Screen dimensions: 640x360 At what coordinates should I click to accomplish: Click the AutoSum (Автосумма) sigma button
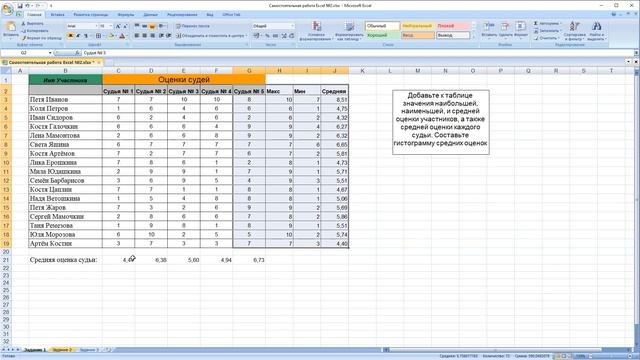(x=547, y=23)
